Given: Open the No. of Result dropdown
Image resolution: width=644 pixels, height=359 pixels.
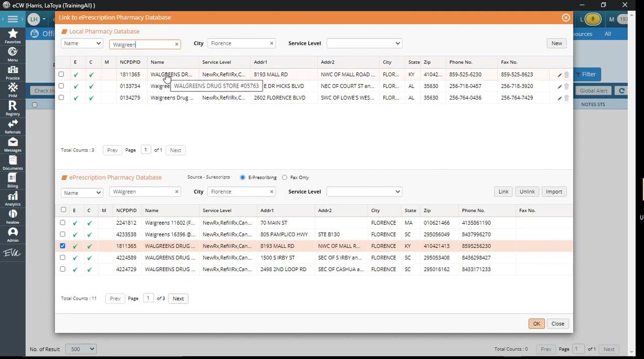Looking at the screenshot, I should pos(81,349).
